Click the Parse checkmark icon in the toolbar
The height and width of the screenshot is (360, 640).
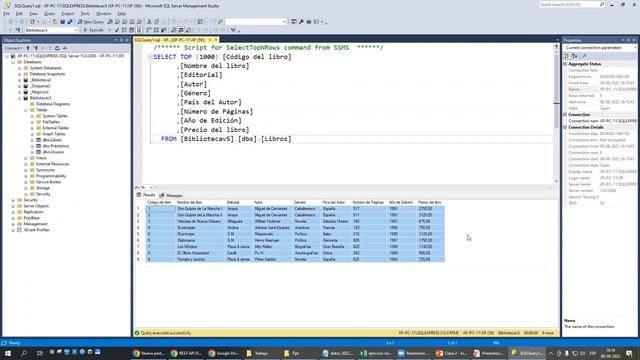[117, 30]
